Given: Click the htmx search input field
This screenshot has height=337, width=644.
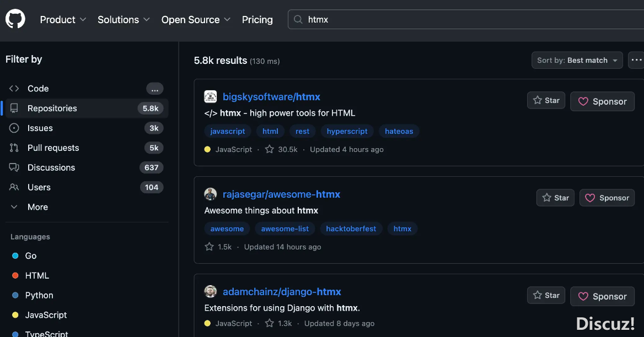Looking at the screenshot, I should [x=466, y=20].
